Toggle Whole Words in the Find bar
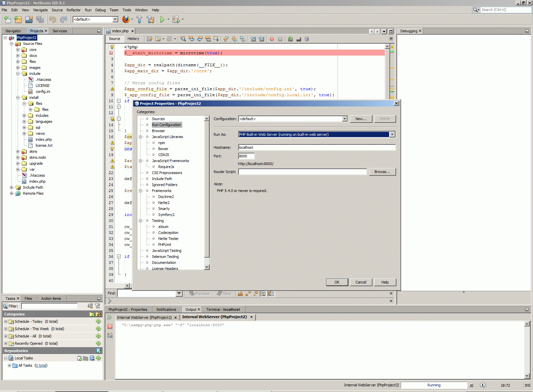Image resolution: width=533 pixels, height=392 pixels. coord(248,294)
